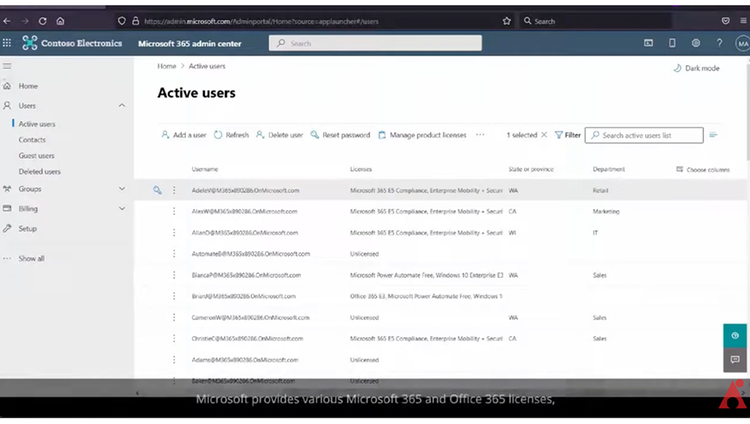
Task: Click the Department column header
Action: (608, 169)
